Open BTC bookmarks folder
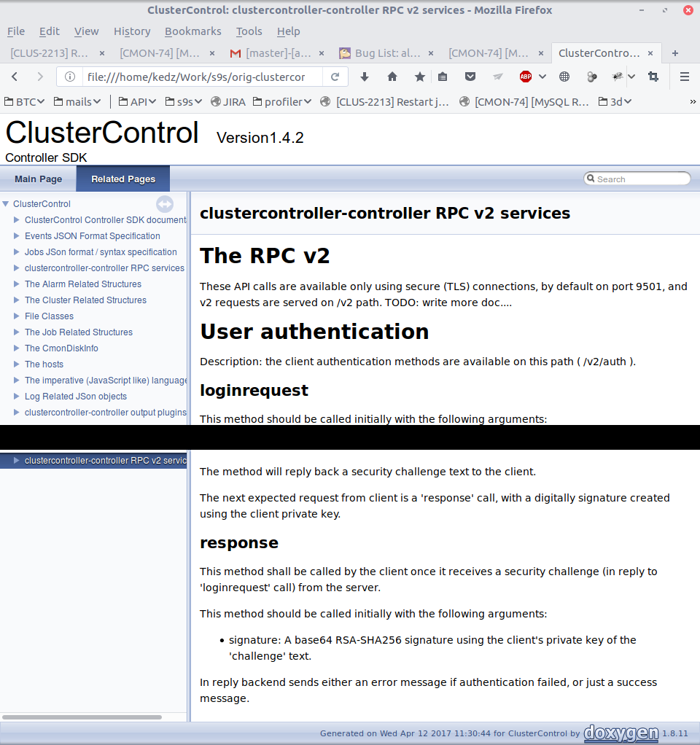The width and height of the screenshot is (700, 745). 24,101
